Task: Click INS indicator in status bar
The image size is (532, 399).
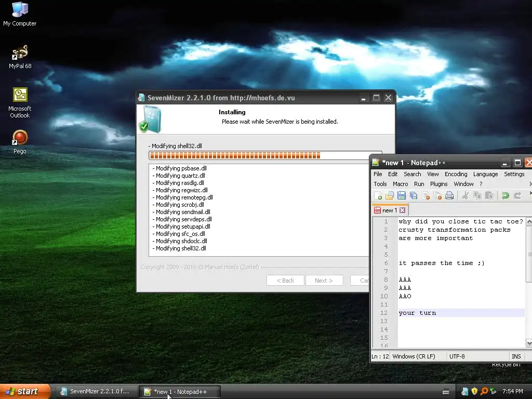Action: pos(516,356)
